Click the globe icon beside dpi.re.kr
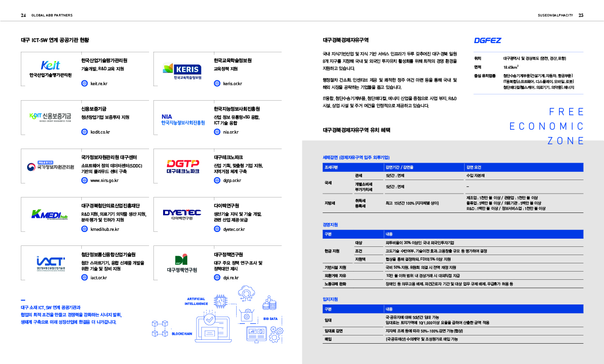Viewport: 604px width, 364px height. pyautogui.click(x=217, y=277)
